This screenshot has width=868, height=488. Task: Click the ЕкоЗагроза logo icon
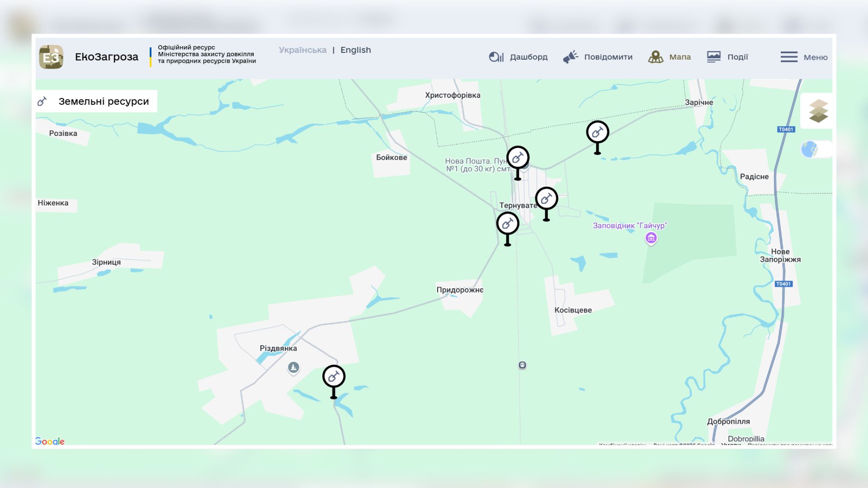[x=51, y=57]
